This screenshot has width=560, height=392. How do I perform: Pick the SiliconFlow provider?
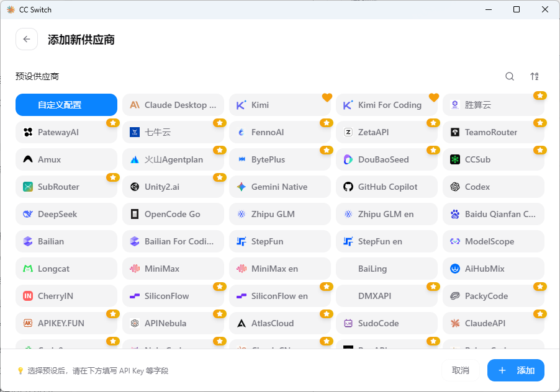[173, 296]
